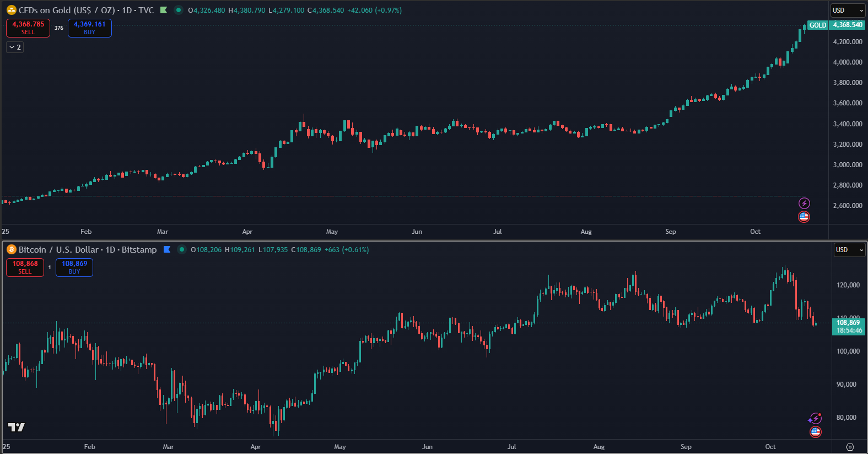The image size is (868, 454).
Task: Open the USD currency dropdown on Gold chart
Action: tap(848, 10)
